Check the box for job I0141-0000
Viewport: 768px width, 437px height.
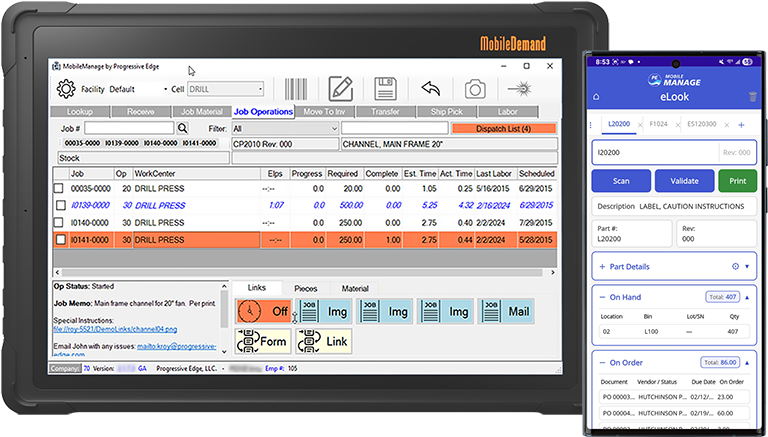pos(61,240)
